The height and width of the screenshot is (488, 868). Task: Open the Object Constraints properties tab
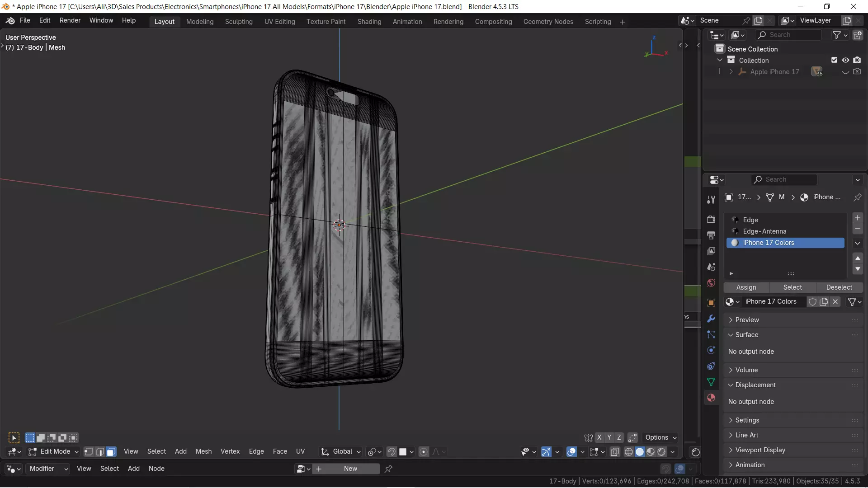(x=711, y=366)
